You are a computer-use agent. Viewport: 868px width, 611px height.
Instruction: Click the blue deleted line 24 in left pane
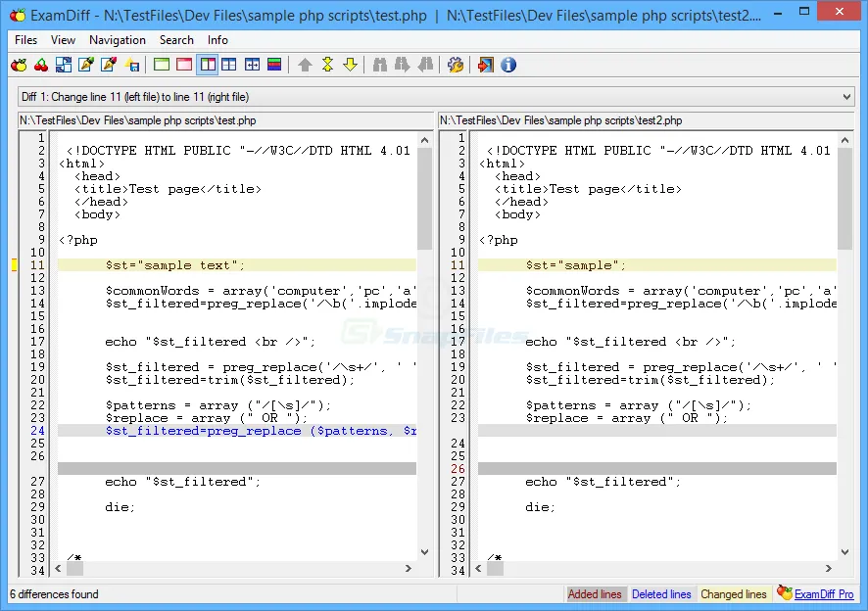(x=237, y=431)
